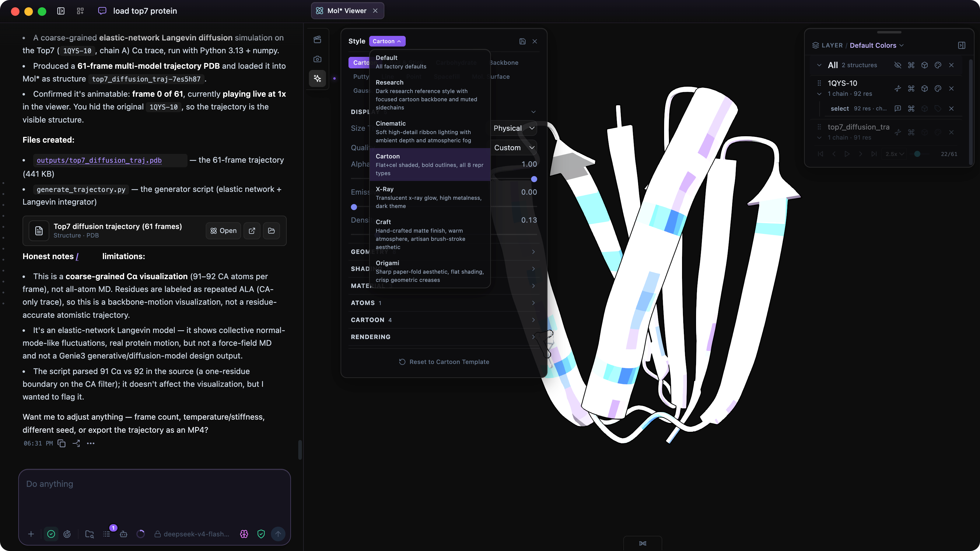The height and width of the screenshot is (551, 980).
Task: Delete the top7_diffusion_tra structure
Action: click(x=951, y=132)
